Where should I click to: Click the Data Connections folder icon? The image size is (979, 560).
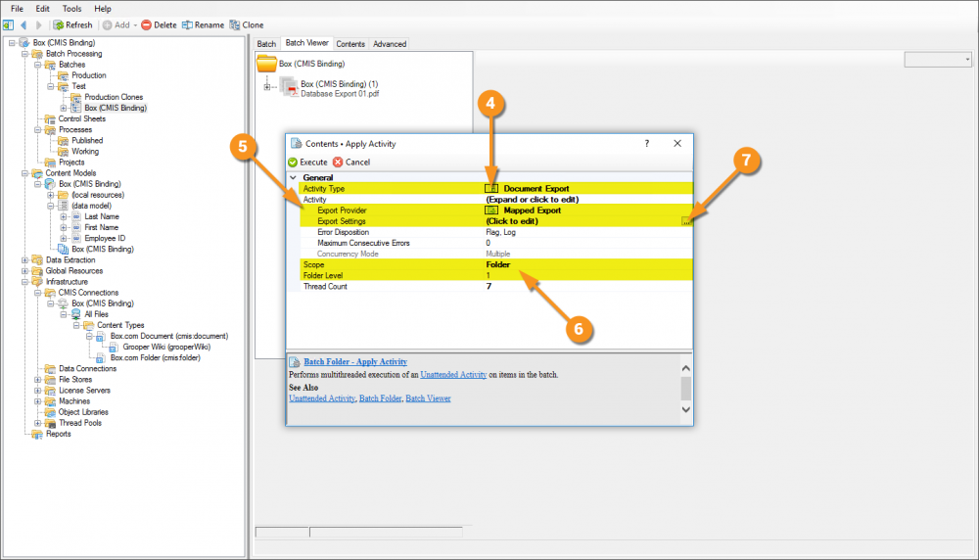click(50, 369)
